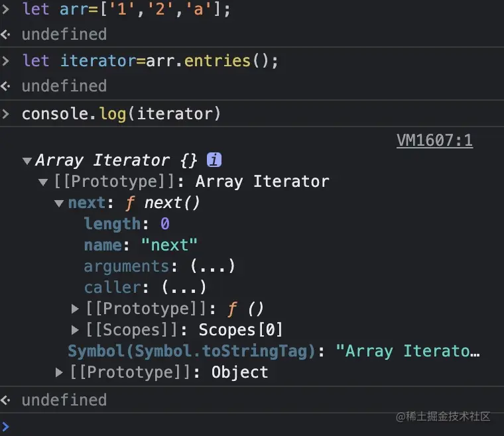Select the Symbol(Symbol.toStringTag) property row
Screen dimensions: 504x436
pos(274,351)
